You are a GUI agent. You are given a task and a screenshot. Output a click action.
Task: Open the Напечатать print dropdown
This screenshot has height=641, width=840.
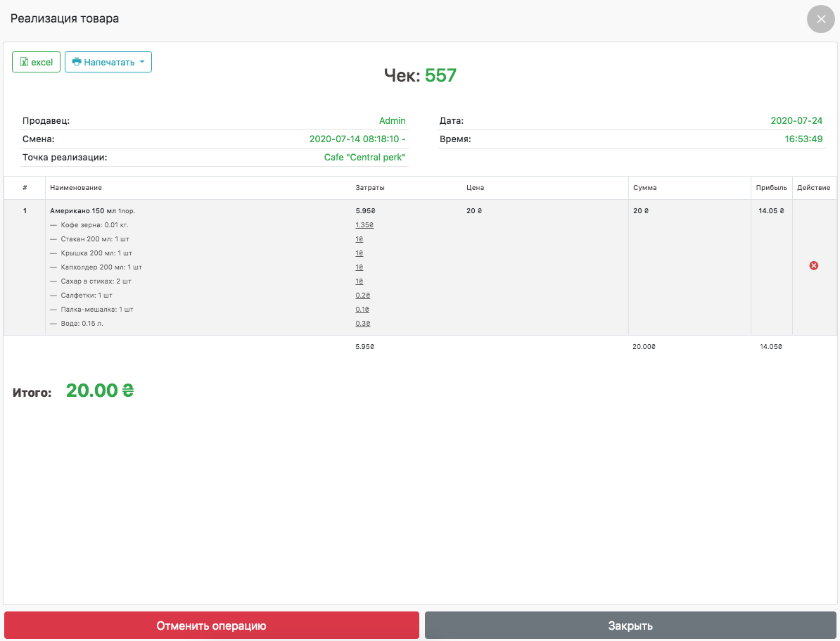click(x=108, y=62)
